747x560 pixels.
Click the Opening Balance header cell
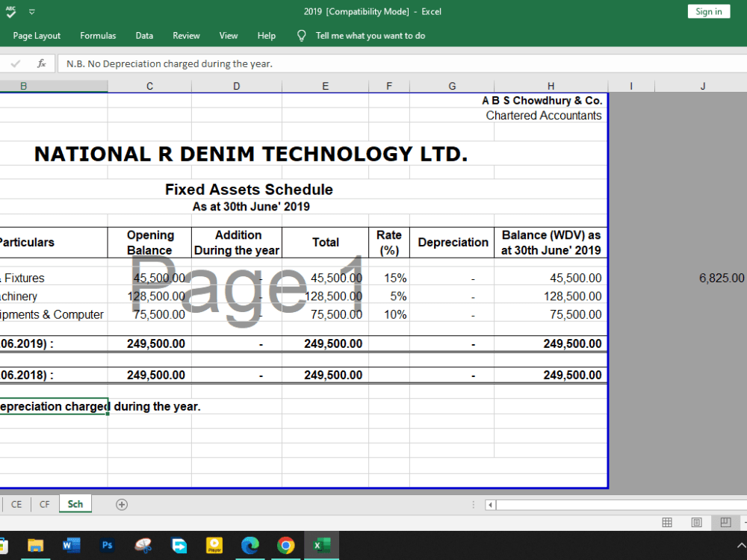pos(150,243)
